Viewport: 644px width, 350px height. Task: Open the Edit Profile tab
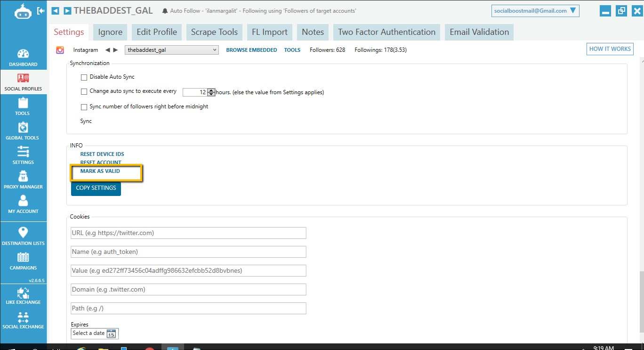click(157, 32)
